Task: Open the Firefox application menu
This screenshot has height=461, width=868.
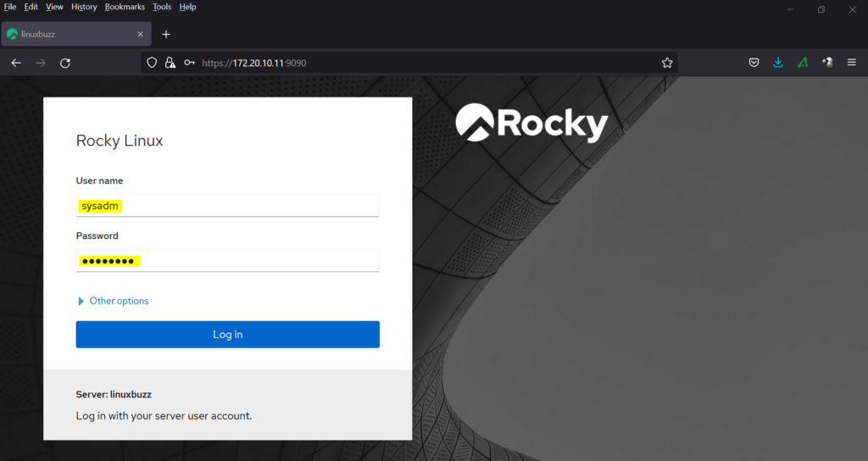Action: coord(852,63)
